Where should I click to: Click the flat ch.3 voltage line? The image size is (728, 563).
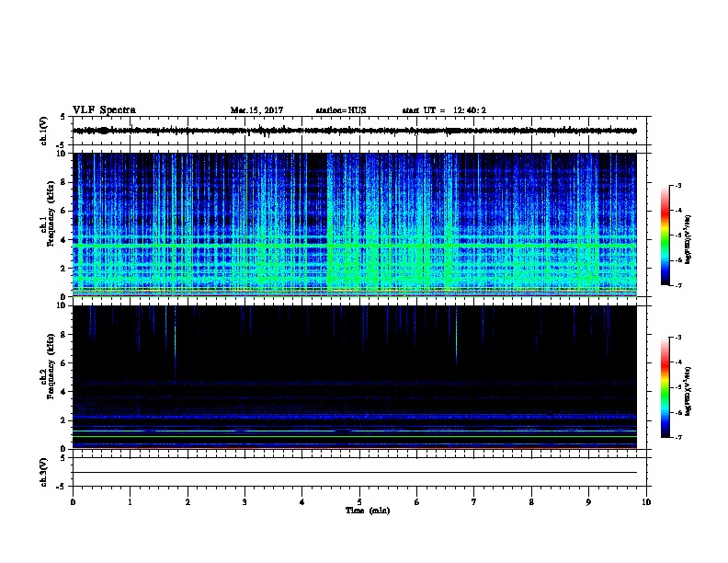[355, 473]
